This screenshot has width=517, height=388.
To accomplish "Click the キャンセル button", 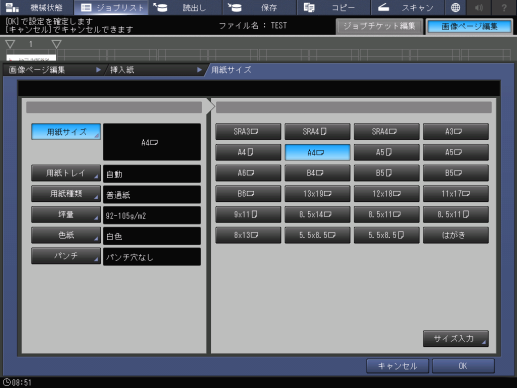I will (x=397, y=366).
